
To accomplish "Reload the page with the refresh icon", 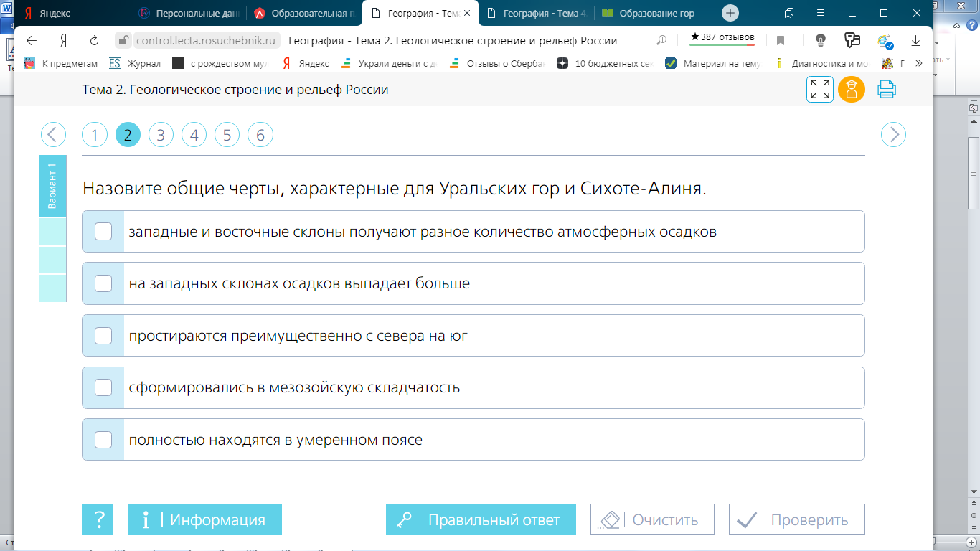I will coord(94,41).
